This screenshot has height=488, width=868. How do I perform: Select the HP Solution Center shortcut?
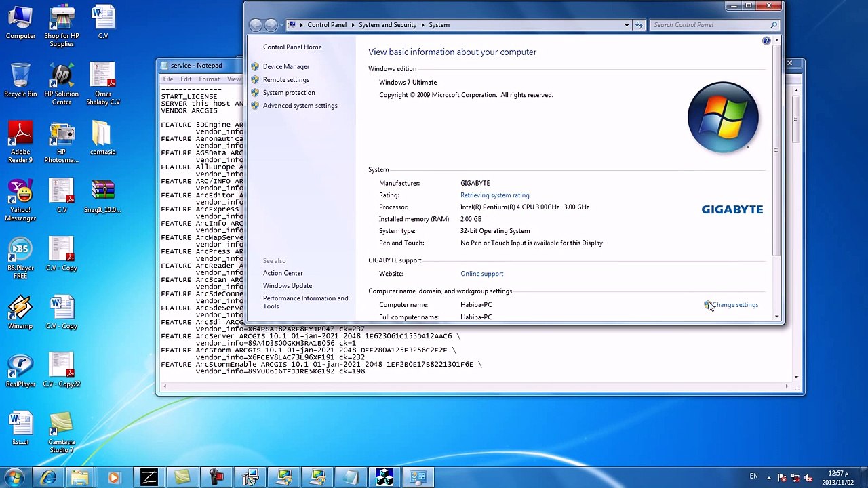click(62, 85)
